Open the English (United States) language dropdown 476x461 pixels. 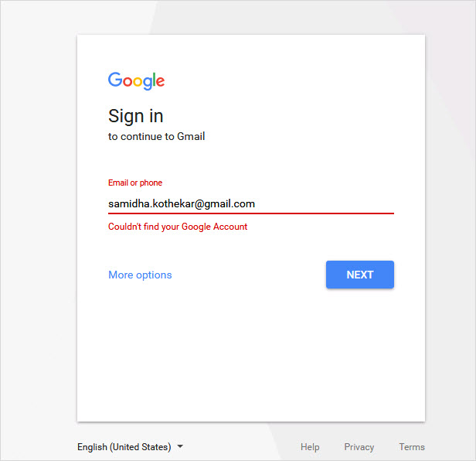point(131,447)
